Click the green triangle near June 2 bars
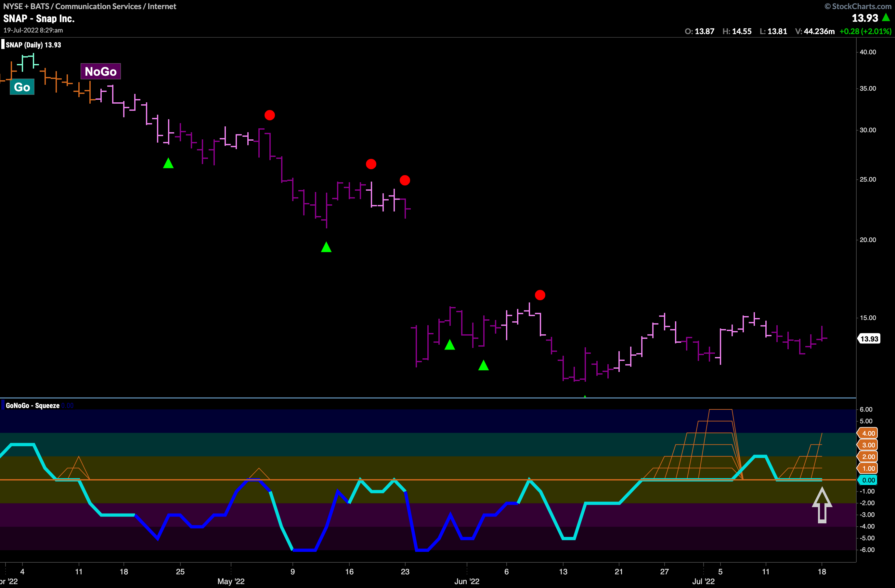 [x=483, y=365]
